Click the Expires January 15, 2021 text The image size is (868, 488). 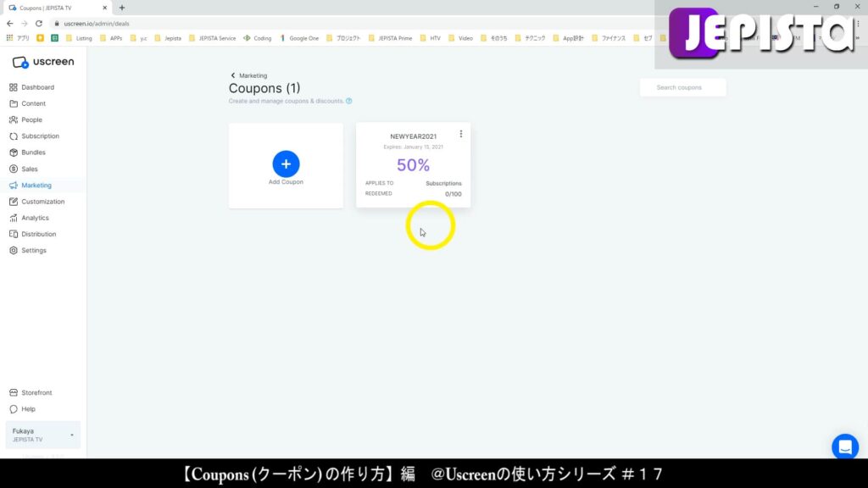(x=413, y=147)
